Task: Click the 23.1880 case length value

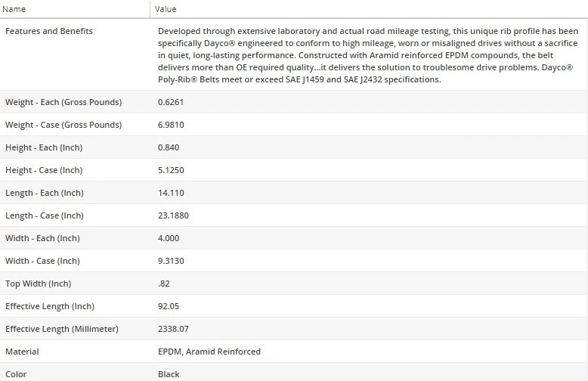Action: coord(173,215)
